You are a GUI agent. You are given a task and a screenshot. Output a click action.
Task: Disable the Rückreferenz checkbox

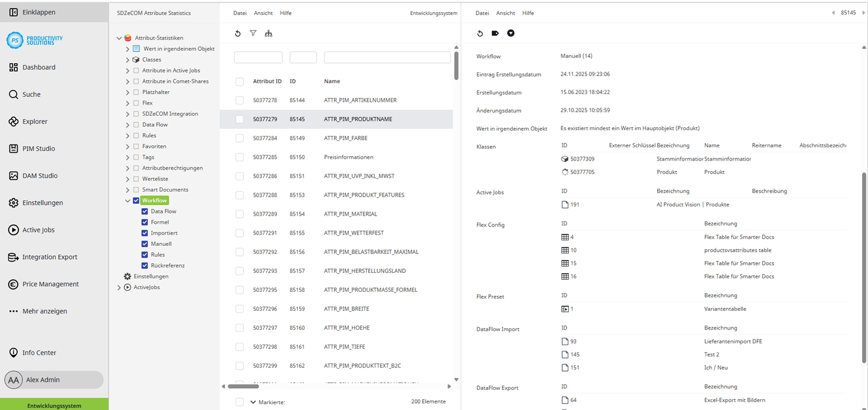click(x=145, y=265)
